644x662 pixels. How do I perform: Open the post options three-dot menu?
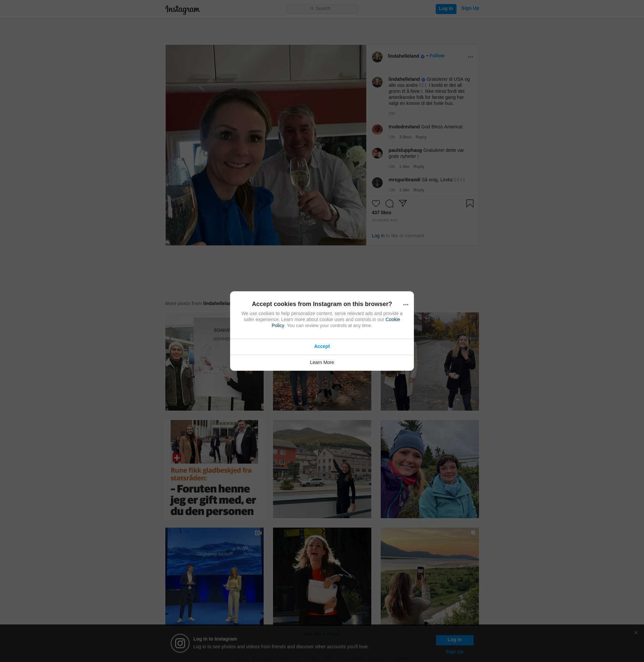click(470, 57)
